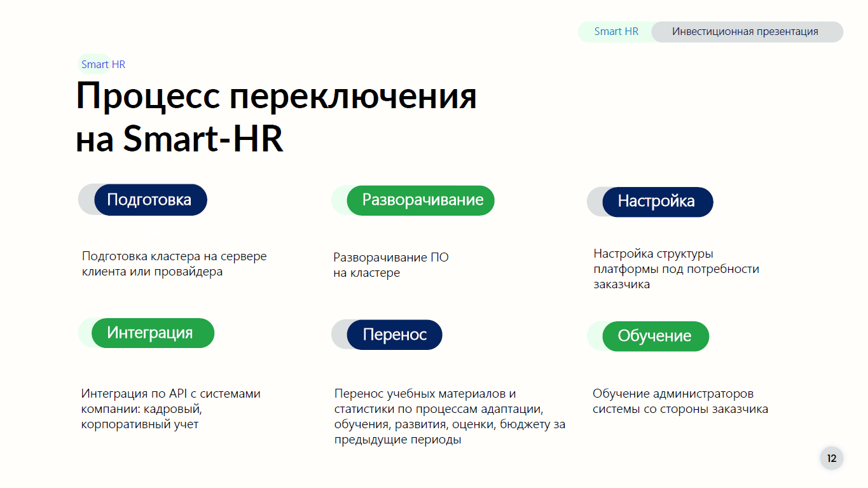This screenshot has height=488, width=868.
Task: Click the Smart HR tag in header
Action: [x=616, y=31]
